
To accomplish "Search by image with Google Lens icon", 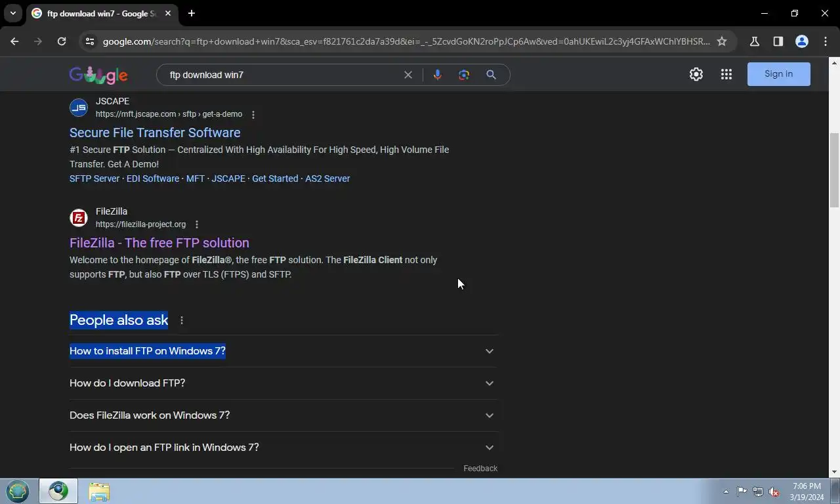I will [464, 75].
